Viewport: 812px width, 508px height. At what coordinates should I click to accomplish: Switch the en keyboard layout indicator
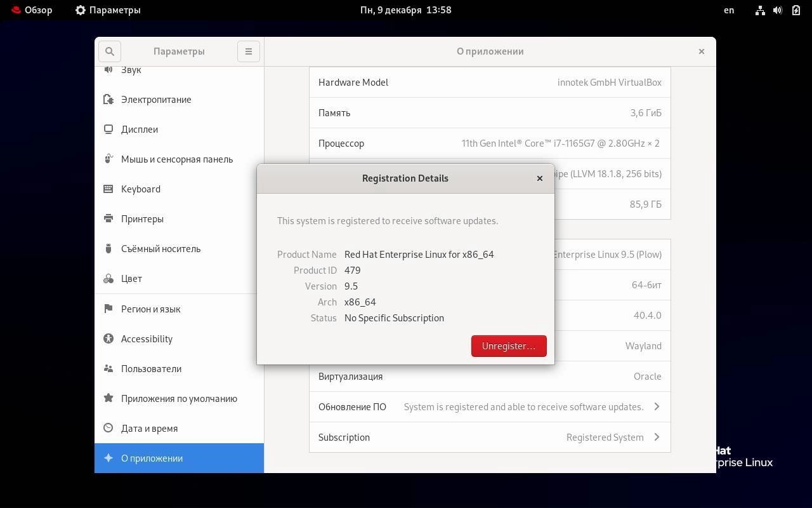729,10
